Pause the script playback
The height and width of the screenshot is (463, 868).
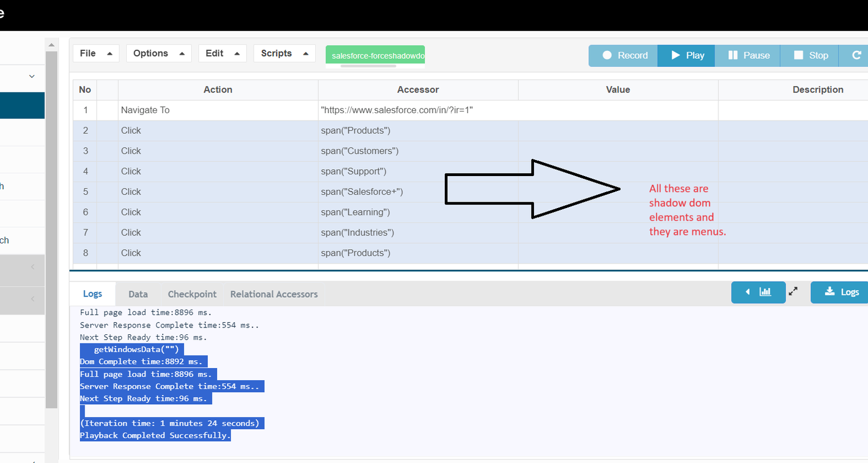click(748, 55)
